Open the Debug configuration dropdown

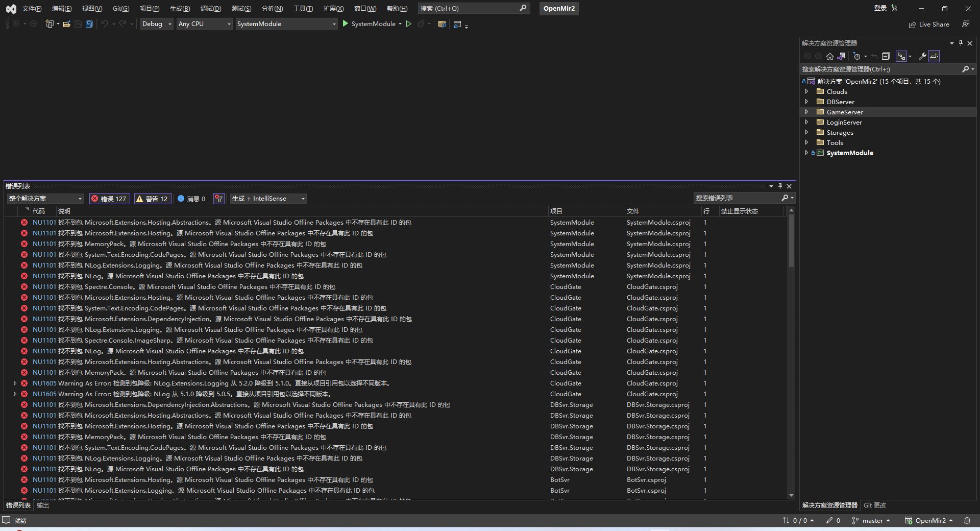pyautogui.click(x=157, y=24)
